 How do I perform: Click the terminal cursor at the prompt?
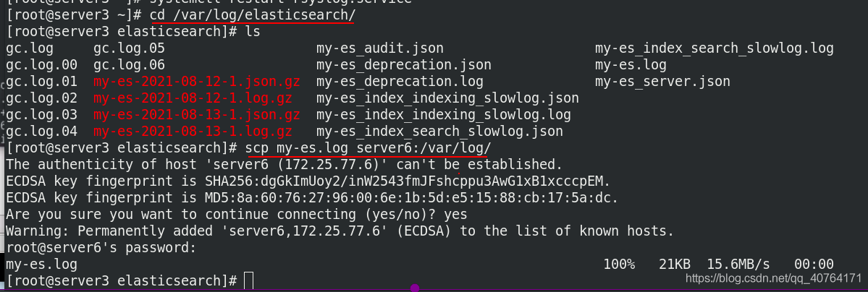pyautogui.click(x=248, y=280)
